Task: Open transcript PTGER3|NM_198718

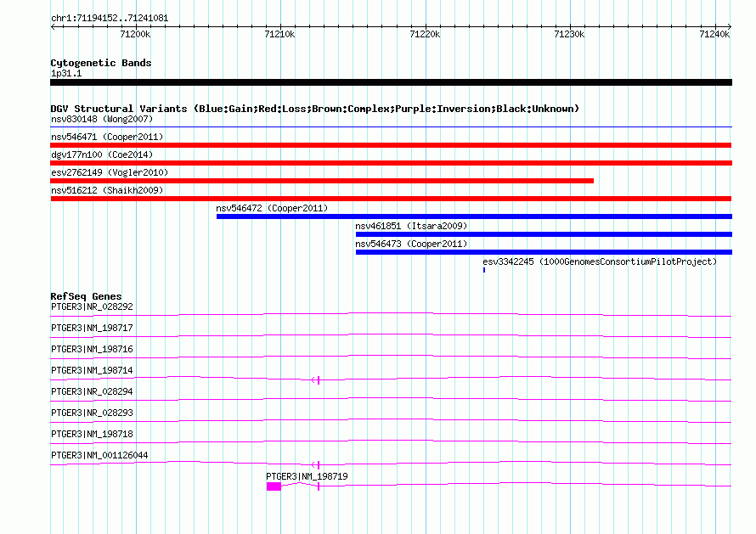Action: click(92, 434)
